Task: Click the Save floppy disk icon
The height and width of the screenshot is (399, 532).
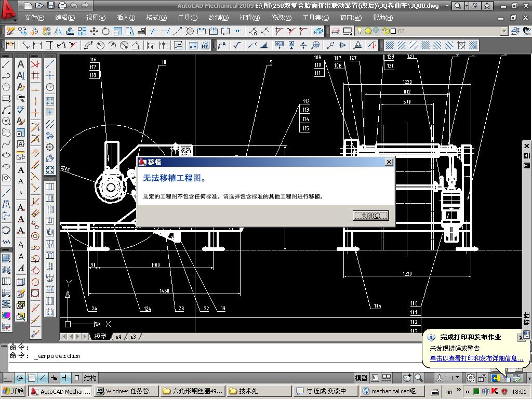Action: [x=50, y=5]
